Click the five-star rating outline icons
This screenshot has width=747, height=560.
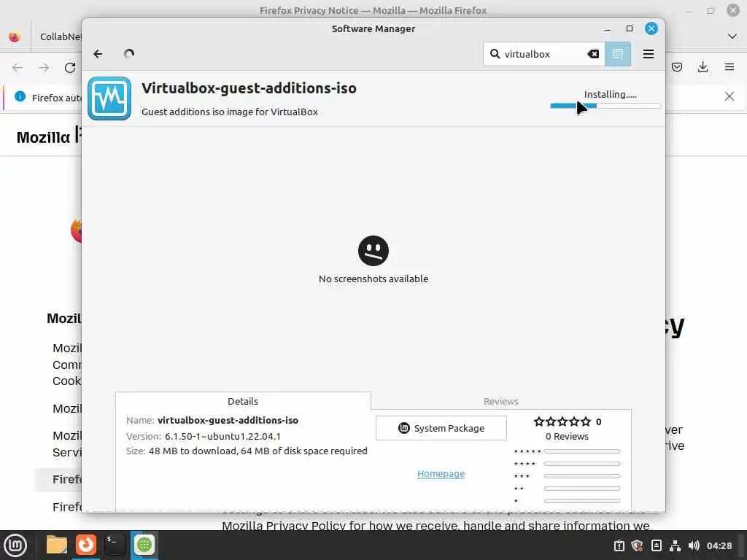coord(562,421)
